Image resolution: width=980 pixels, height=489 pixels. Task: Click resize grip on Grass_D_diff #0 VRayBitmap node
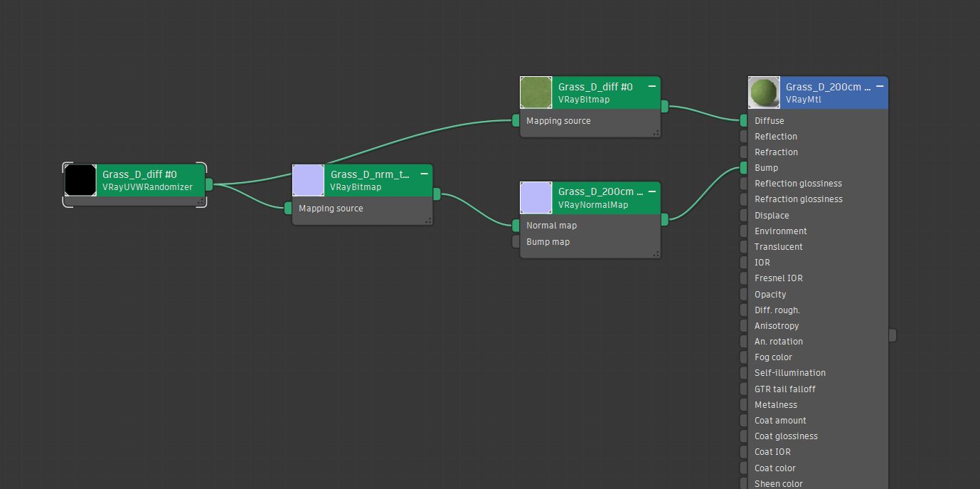pyautogui.click(x=656, y=133)
